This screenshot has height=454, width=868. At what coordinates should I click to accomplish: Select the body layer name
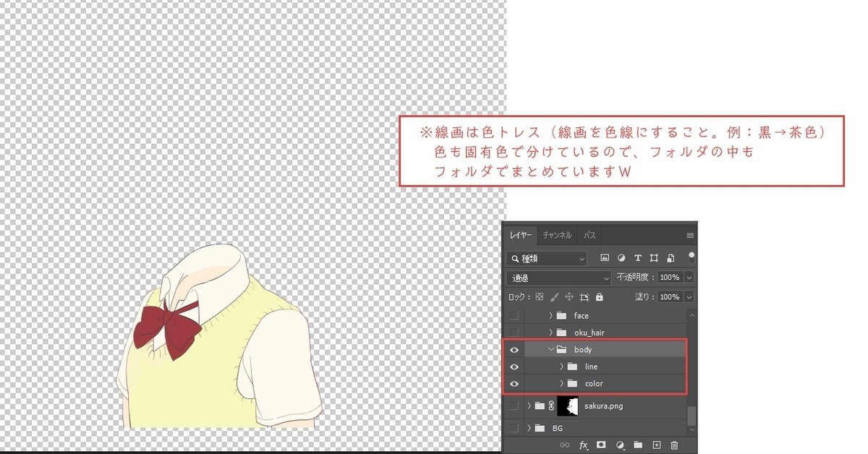pyautogui.click(x=583, y=350)
